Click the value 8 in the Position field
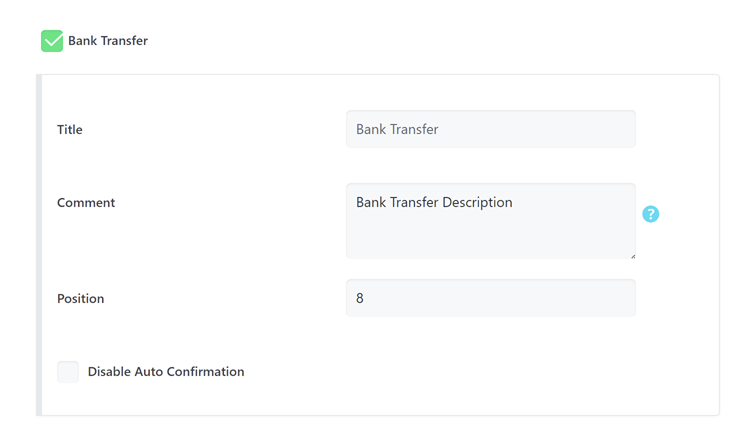 360,298
